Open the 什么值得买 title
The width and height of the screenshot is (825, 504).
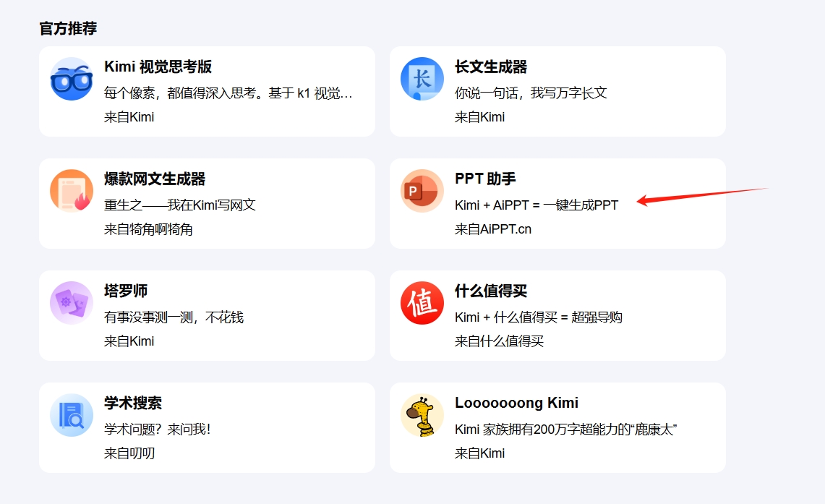coord(490,291)
